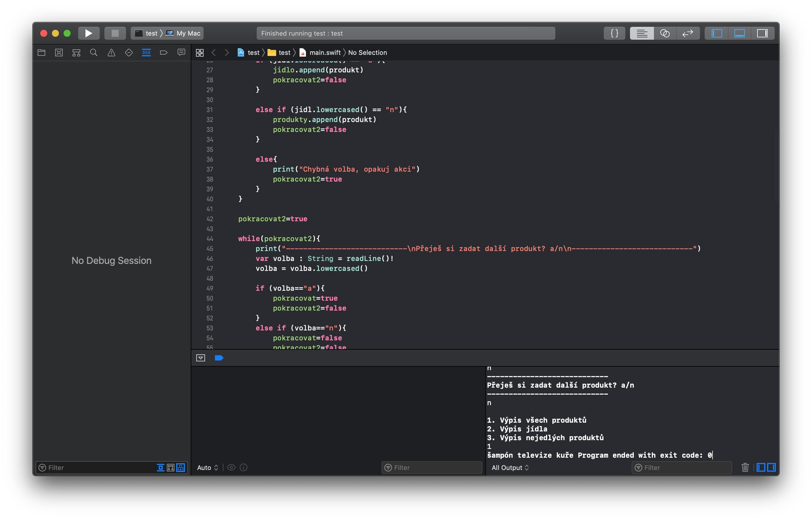Screen dimensions: 812x519
Task: Click the line "while(pokracovat2){"
Action: tap(279, 238)
